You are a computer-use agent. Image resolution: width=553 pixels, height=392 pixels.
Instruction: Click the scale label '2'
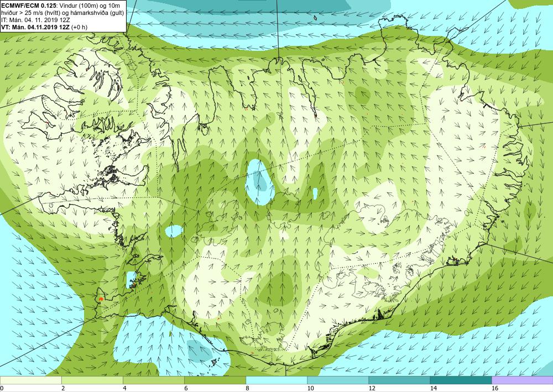63,388
